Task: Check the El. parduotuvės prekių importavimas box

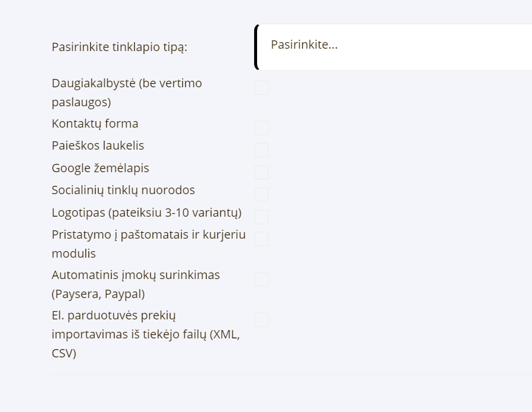Action: (261, 319)
